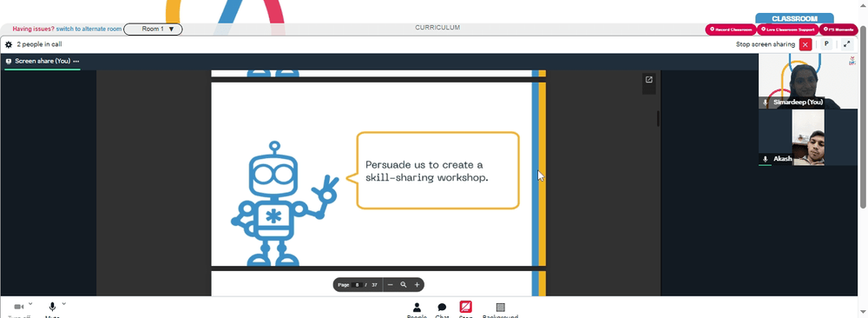
Task: Open call settings gear icon
Action: click(x=9, y=44)
